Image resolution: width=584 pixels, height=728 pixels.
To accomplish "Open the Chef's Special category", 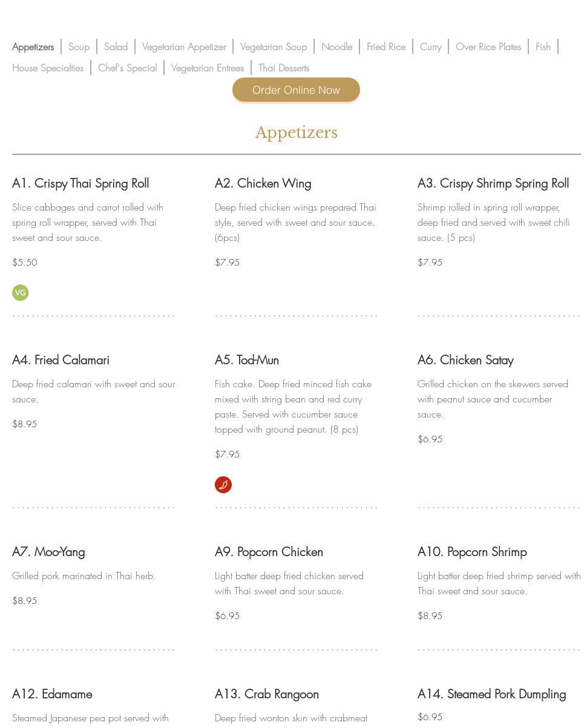I will point(127,68).
